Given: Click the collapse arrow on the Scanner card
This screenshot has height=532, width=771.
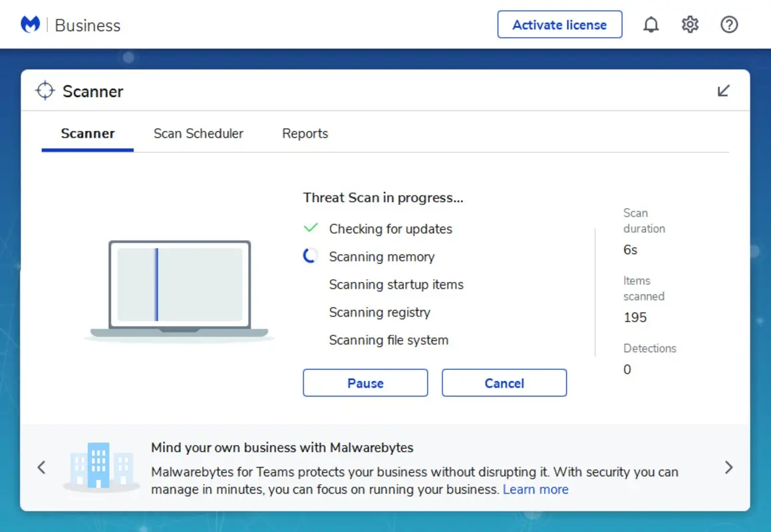Looking at the screenshot, I should point(724,91).
